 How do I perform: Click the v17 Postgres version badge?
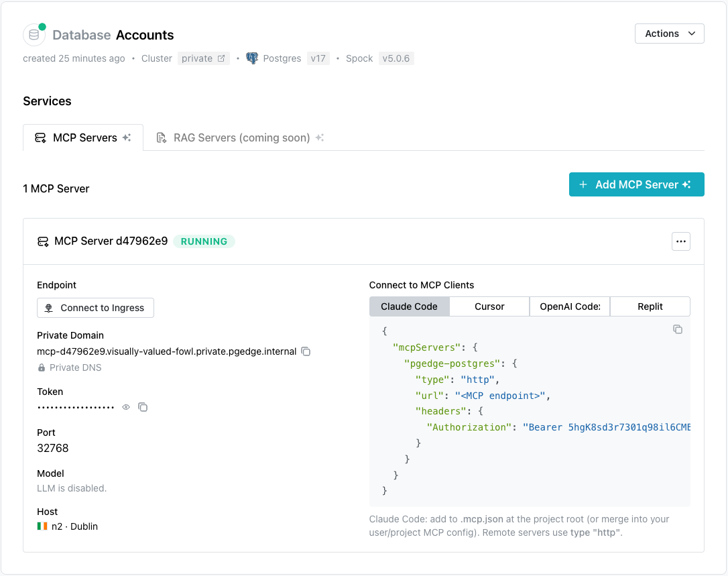pos(318,58)
